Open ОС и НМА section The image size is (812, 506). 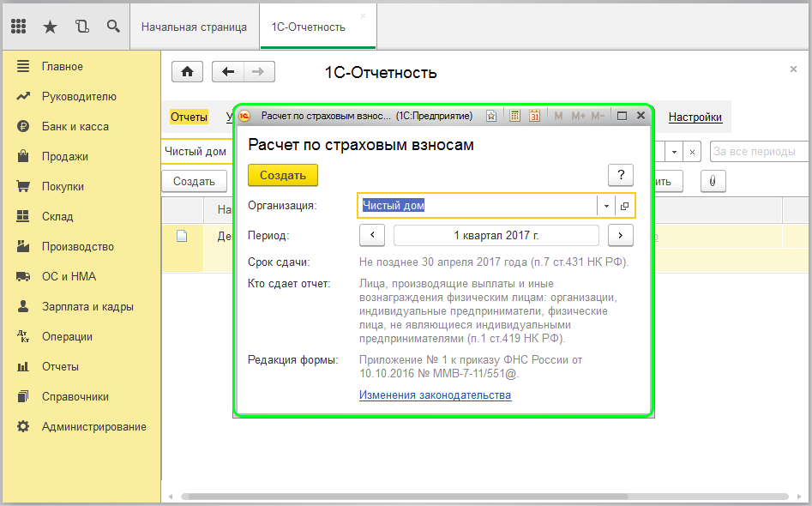pos(69,276)
